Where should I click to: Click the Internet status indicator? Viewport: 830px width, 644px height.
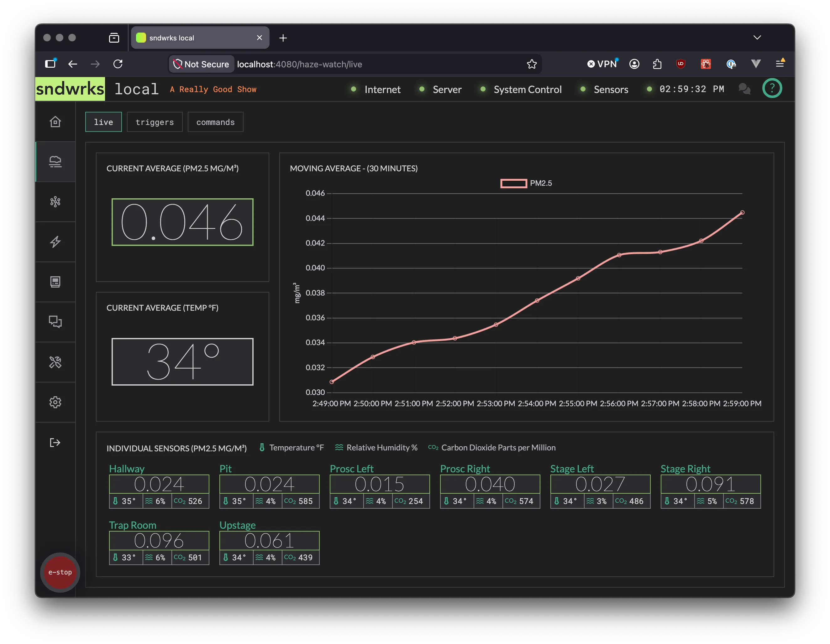[x=376, y=89]
